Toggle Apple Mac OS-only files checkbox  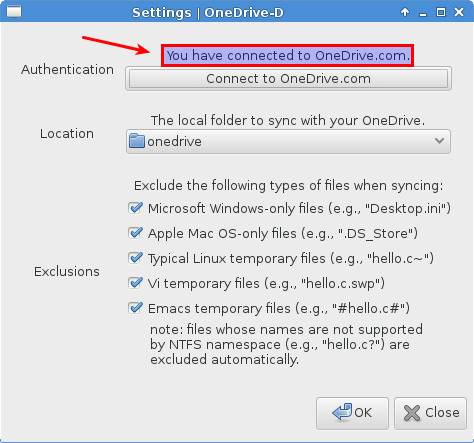point(135,233)
